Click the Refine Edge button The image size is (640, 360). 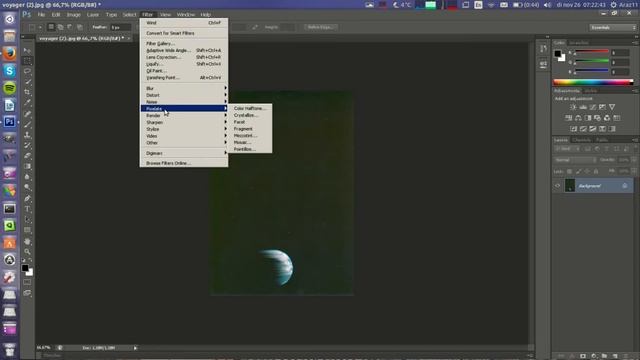320,27
